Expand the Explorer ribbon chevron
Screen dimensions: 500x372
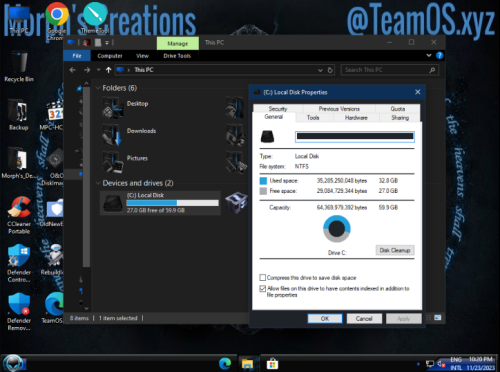(x=429, y=55)
